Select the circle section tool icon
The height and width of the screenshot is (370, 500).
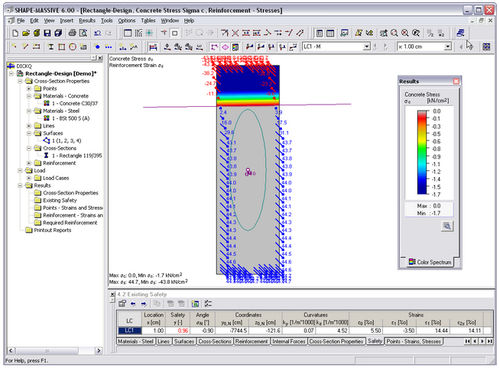coord(73,47)
